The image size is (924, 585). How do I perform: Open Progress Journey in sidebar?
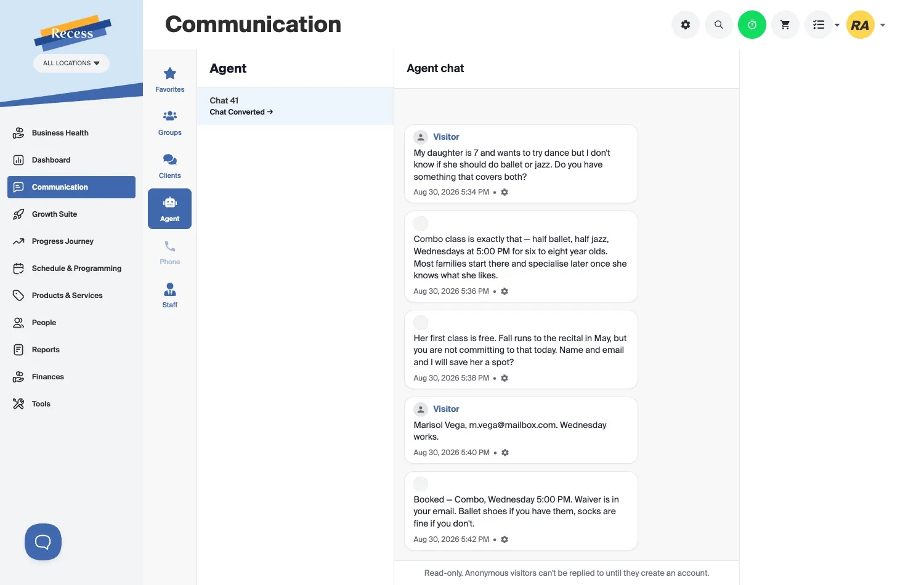pyautogui.click(x=71, y=241)
